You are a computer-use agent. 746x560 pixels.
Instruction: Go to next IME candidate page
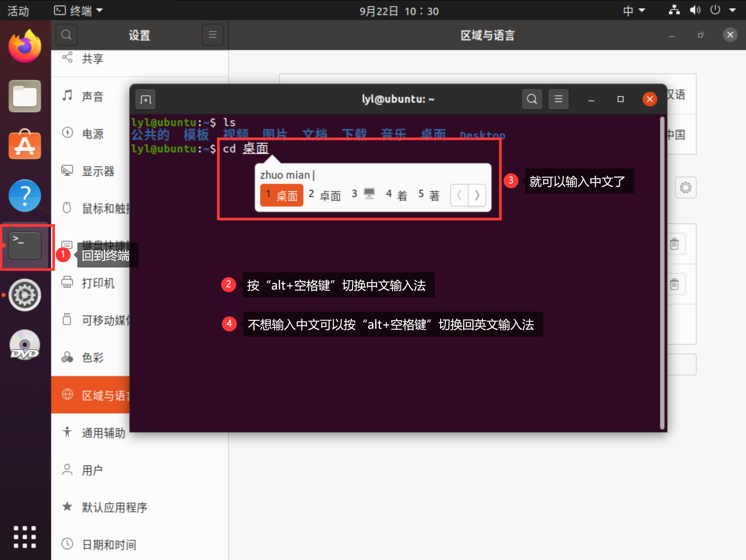[477, 195]
